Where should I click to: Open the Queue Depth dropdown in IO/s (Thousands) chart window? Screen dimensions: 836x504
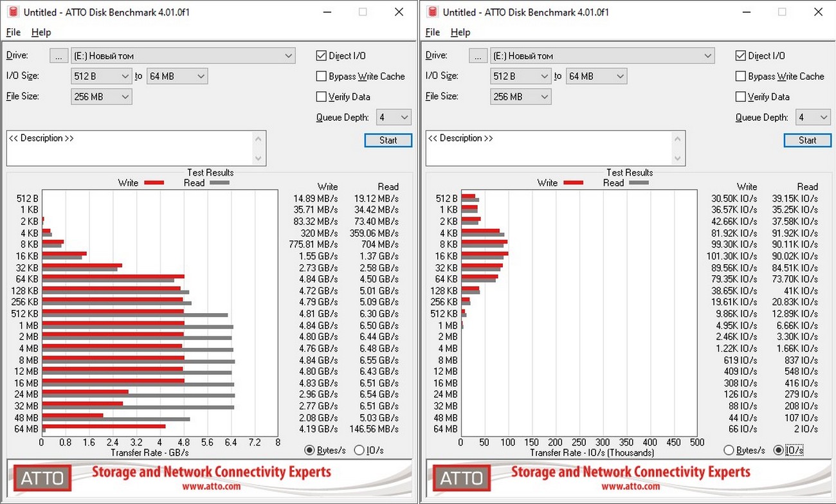pyautogui.click(x=813, y=118)
